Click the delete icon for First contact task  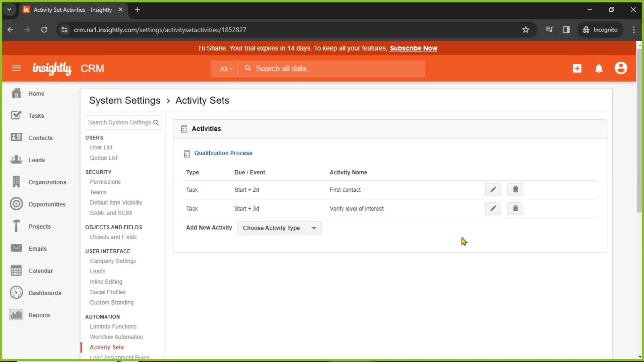point(515,190)
